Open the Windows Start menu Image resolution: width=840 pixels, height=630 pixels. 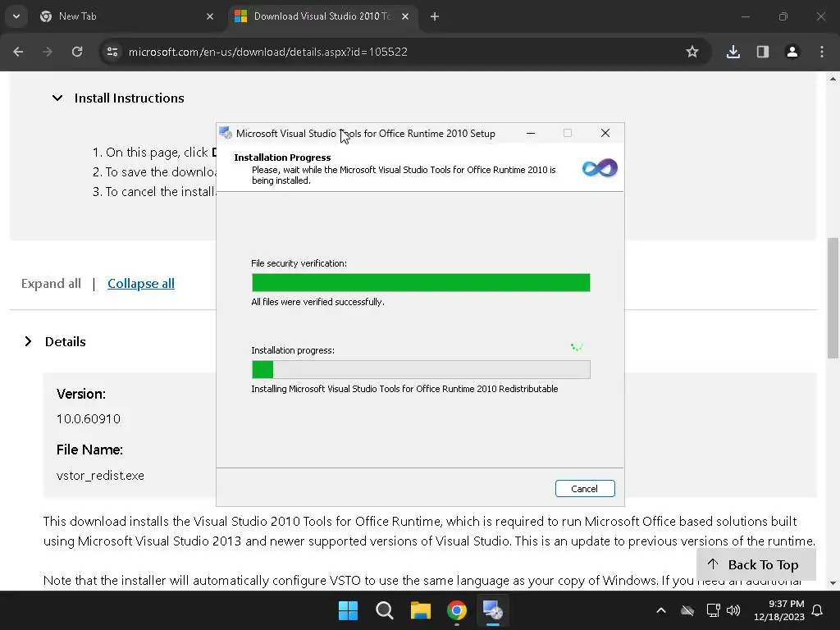click(x=348, y=610)
